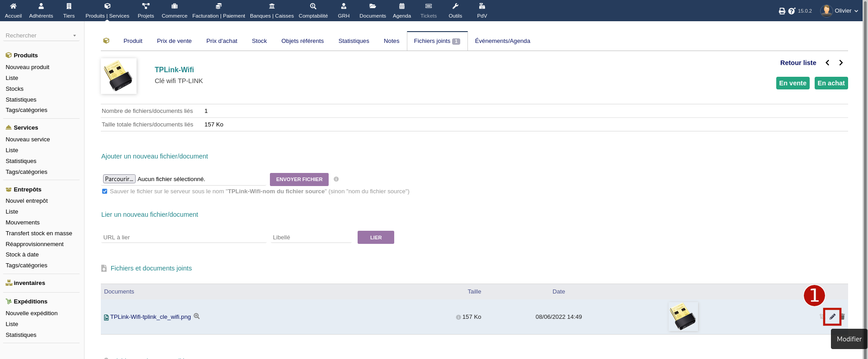
Task: Click the pencil Modifier icon
Action: (x=832, y=317)
